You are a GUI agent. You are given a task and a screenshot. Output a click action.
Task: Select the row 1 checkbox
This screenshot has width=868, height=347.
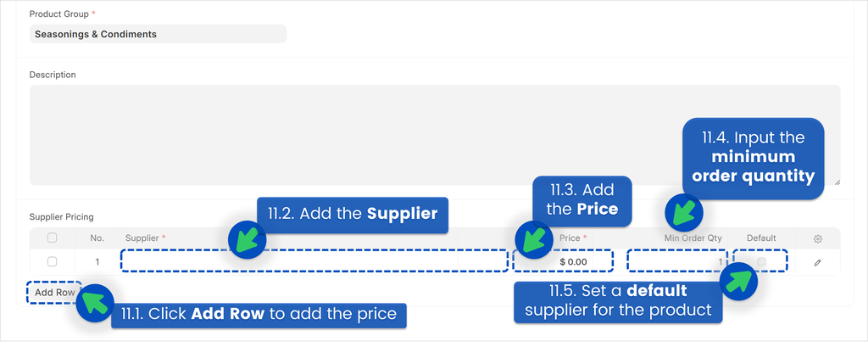tap(52, 261)
